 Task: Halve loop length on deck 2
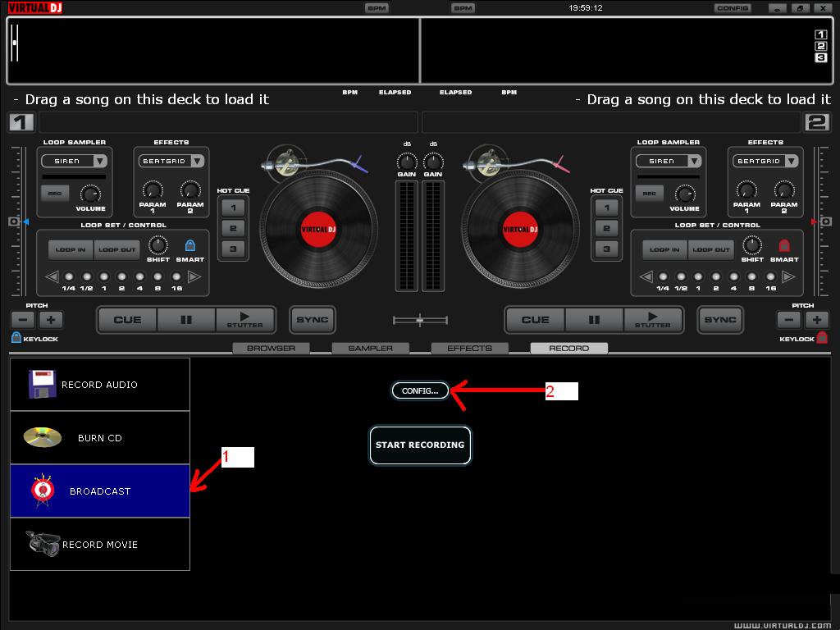[x=646, y=277]
